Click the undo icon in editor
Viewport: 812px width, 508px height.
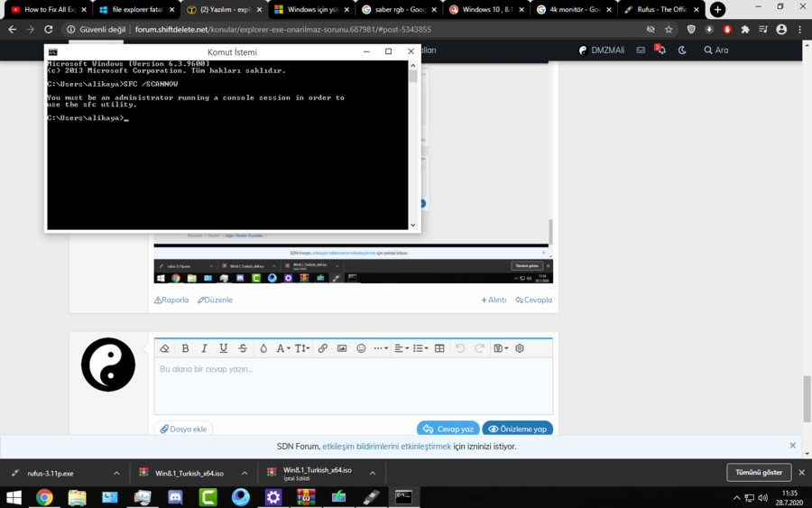(x=460, y=348)
